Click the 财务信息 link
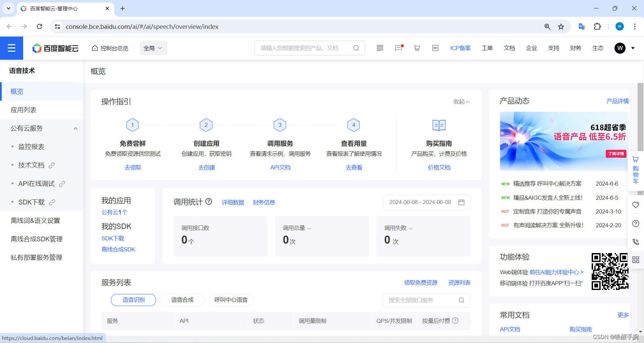The image size is (644, 343). 264,202
